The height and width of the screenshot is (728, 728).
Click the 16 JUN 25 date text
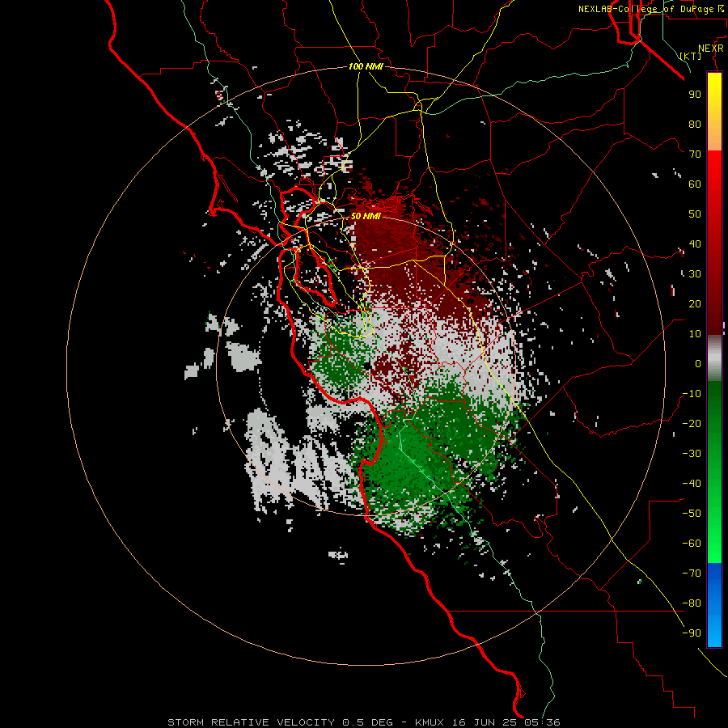[485, 722]
